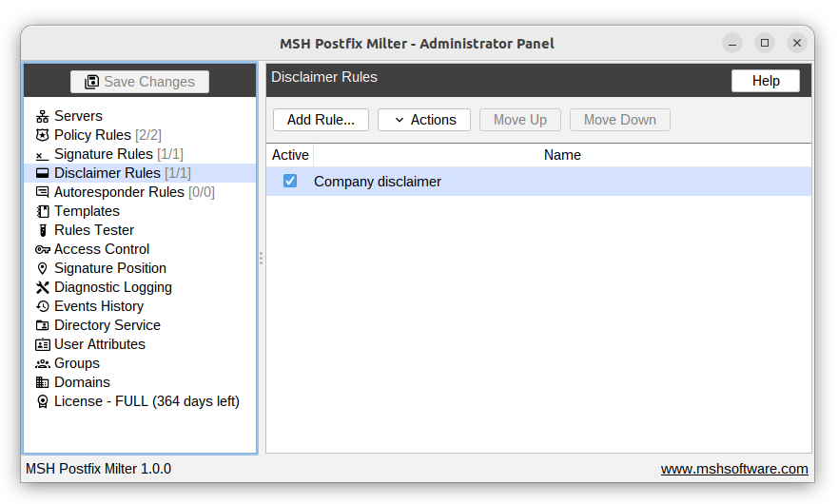Click the Active column header

click(x=290, y=155)
